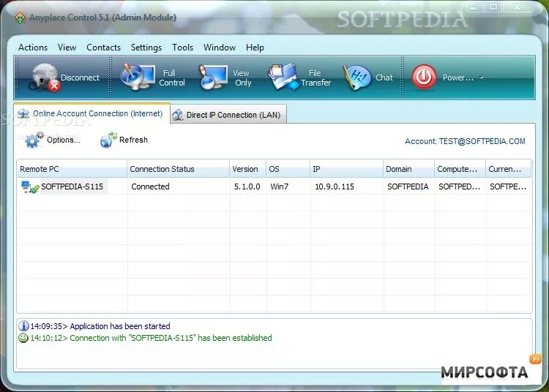
Task: Click the SOFTPE... current user cell
Action: click(x=508, y=186)
